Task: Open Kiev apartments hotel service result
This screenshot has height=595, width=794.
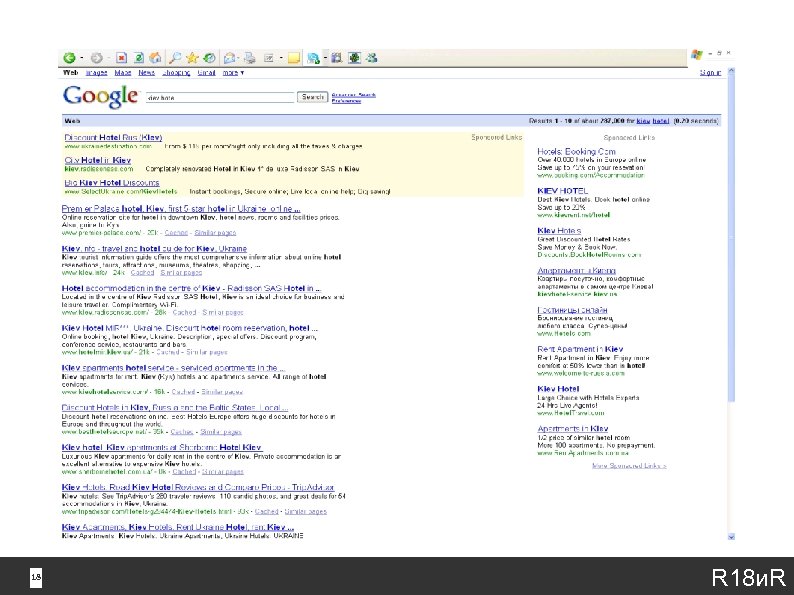Action: (x=173, y=368)
